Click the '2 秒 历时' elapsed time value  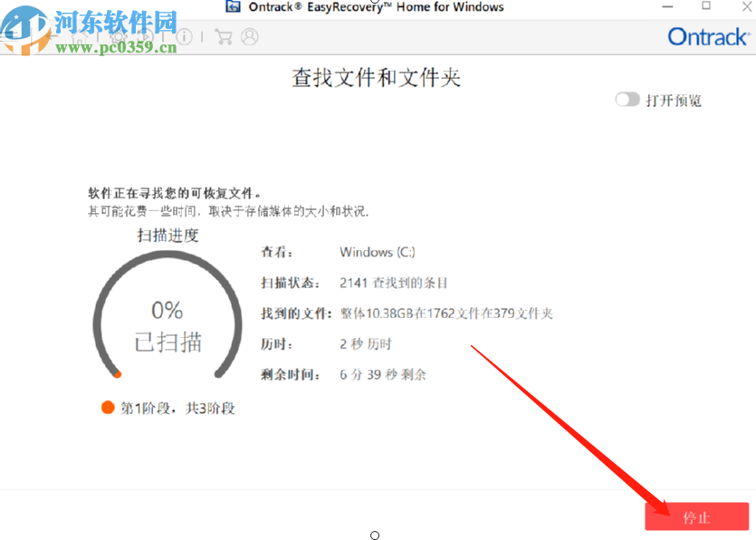(x=366, y=344)
